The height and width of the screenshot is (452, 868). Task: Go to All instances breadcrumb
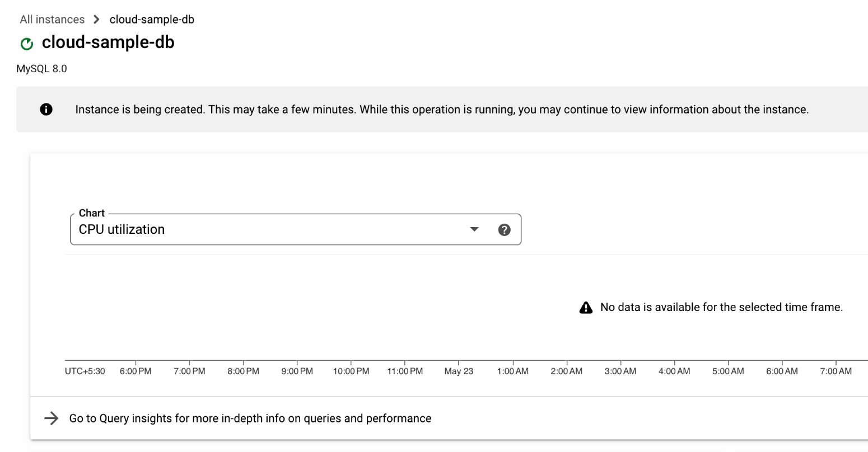[52, 20]
